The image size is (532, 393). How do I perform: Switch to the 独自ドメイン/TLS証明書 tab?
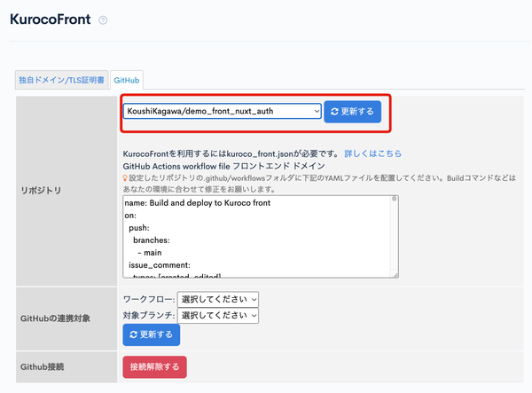(61, 80)
